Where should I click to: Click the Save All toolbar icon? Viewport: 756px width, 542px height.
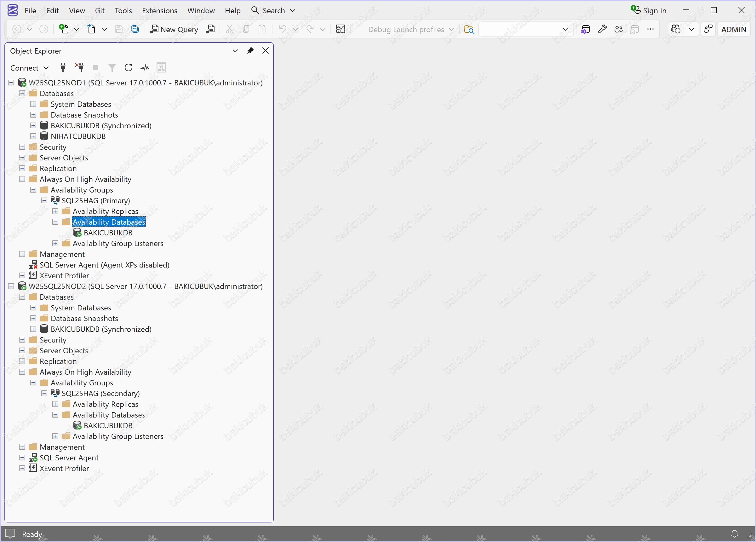pyautogui.click(x=135, y=29)
